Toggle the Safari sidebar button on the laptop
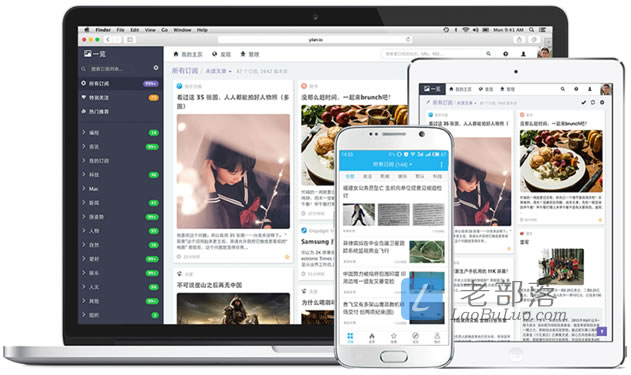Image resolution: width=631 pixels, height=375 pixels. [x=130, y=39]
